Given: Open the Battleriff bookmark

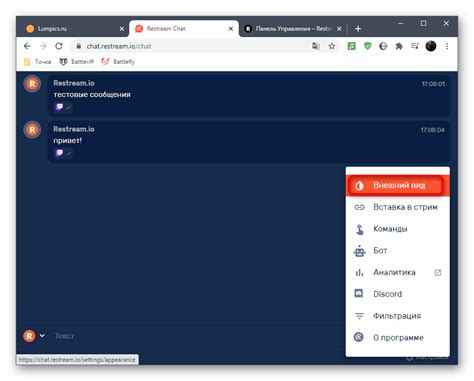Looking at the screenshot, I should 77,62.
